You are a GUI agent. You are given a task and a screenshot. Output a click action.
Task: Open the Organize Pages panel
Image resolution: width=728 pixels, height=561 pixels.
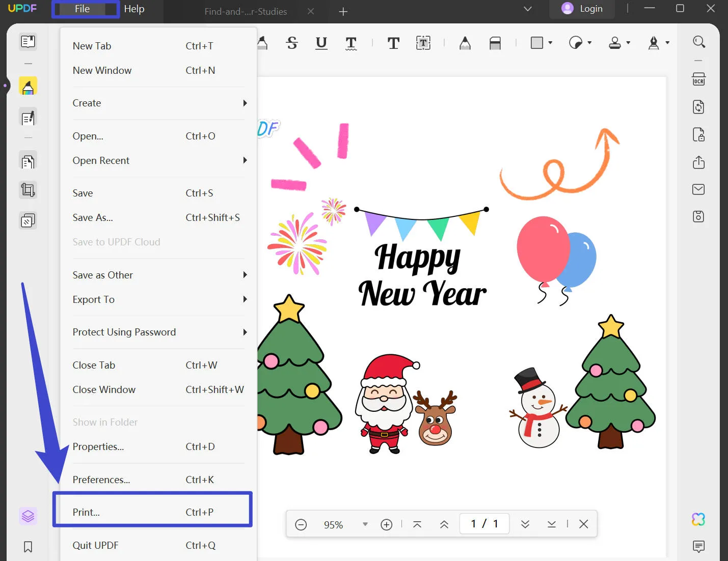[x=28, y=160]
